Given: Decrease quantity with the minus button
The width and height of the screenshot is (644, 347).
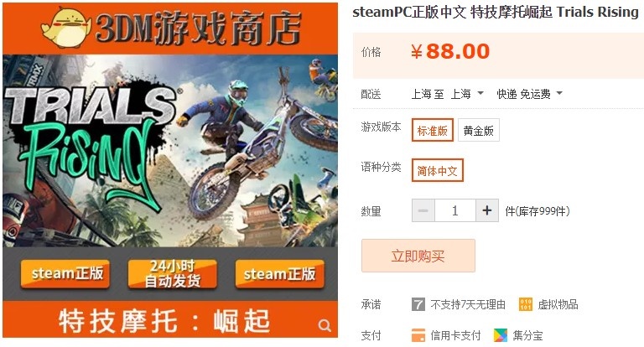Looking at the screenshot, I should click(x=423, y=210).
